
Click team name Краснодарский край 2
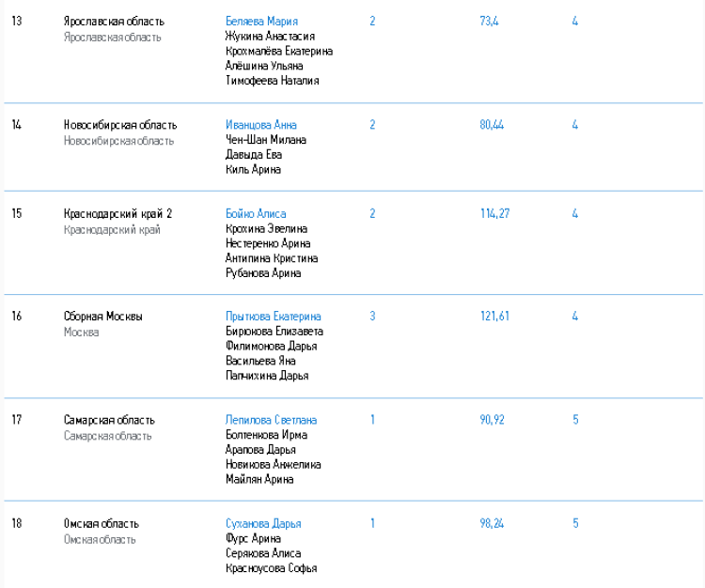pyautogui.click(x=117, y=214)
